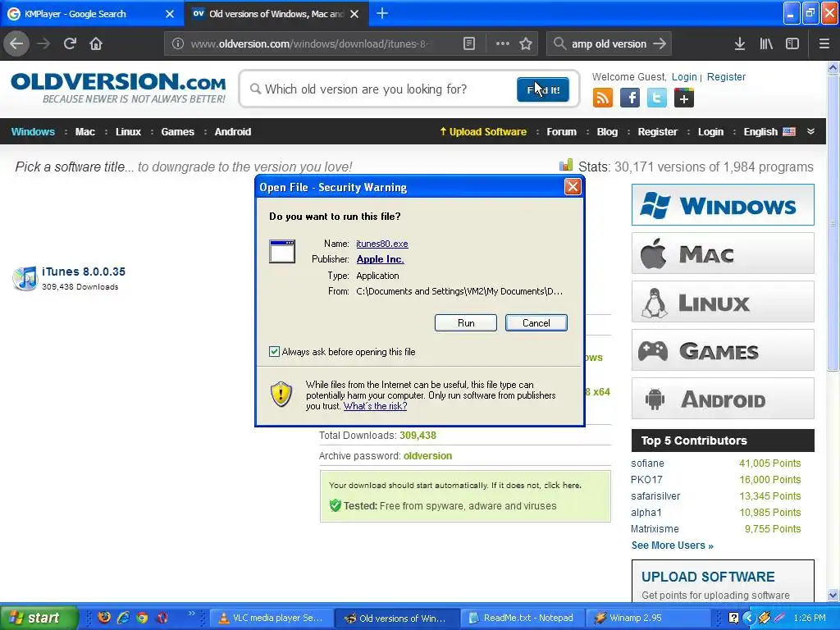Click the large Windows platform banner
This screenshot has height=630, width=840.
coord(723,204)
